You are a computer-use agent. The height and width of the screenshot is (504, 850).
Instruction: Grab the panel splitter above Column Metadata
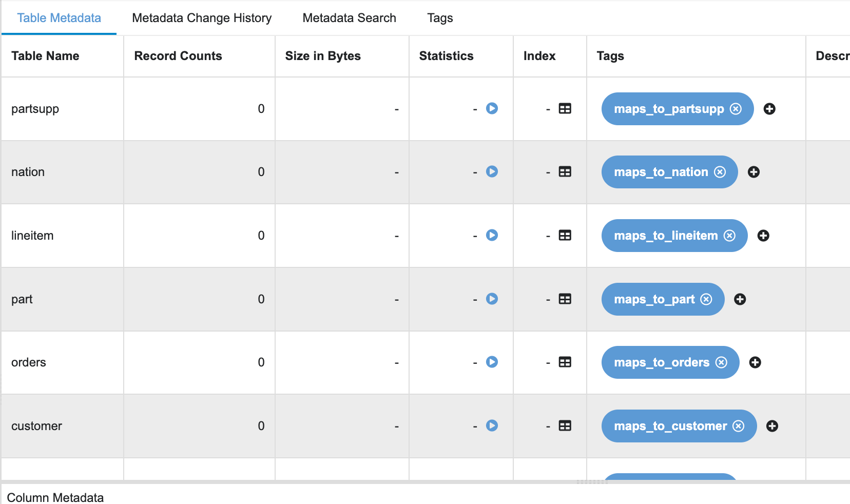click(x=592, y=482)
